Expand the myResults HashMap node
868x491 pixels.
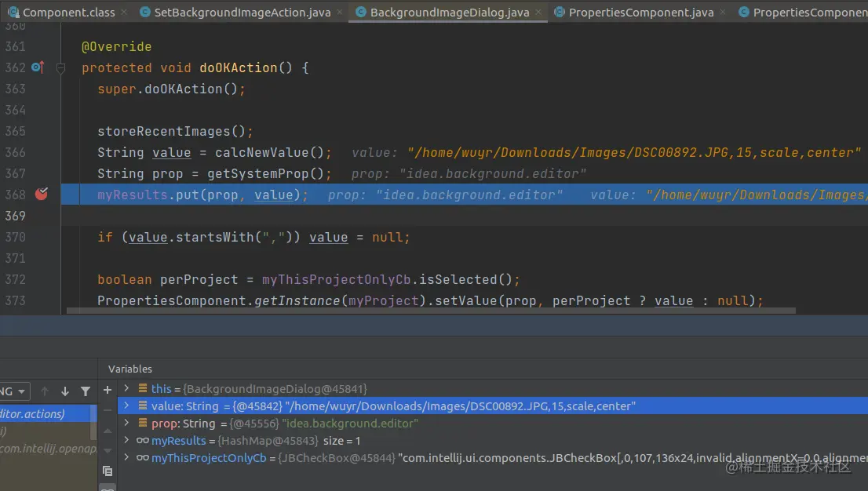click(126, 440)
